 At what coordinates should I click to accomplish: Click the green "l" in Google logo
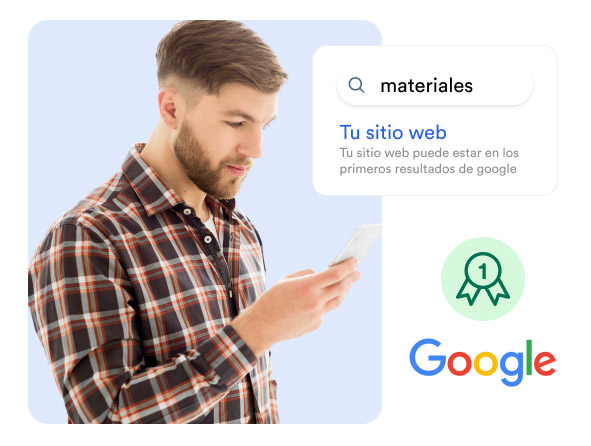529,357
